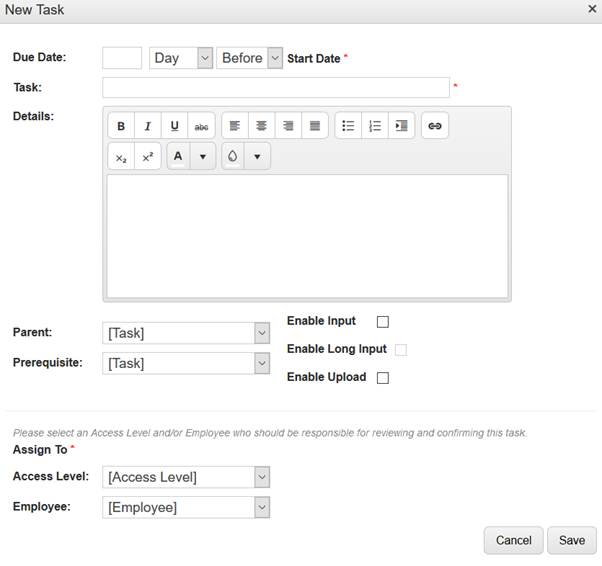
Task: Click the Cancel button
Action: coord(513,540)
